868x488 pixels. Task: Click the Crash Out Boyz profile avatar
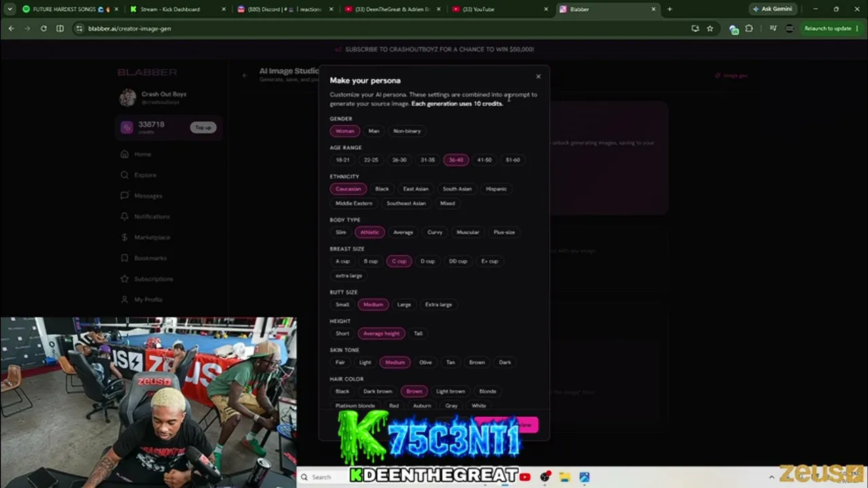127,98
